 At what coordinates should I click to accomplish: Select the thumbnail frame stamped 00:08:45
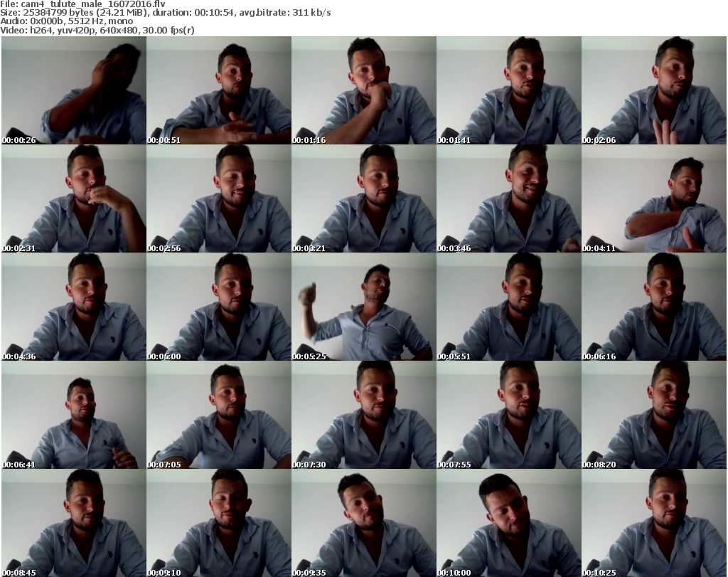[x=74, y=523]
